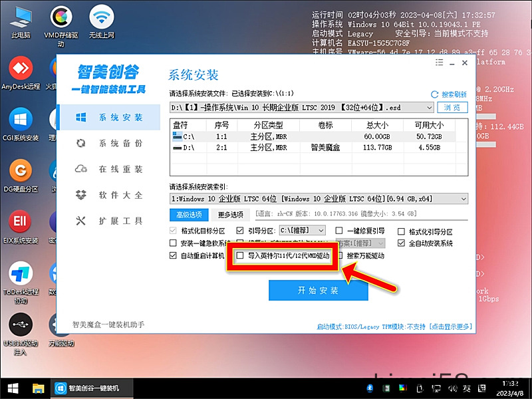Open File Explorer from the taskbar
The height and width of the screenshot is (399, 532).
38,388
